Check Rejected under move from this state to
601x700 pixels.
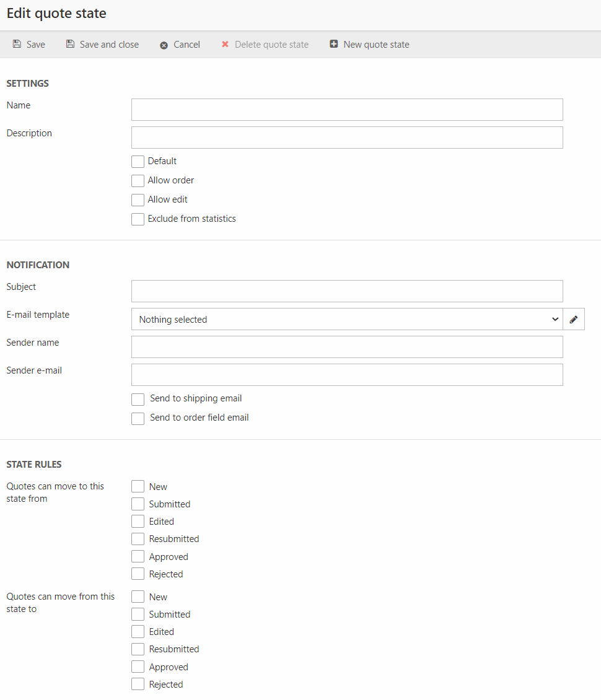point(138,685)
